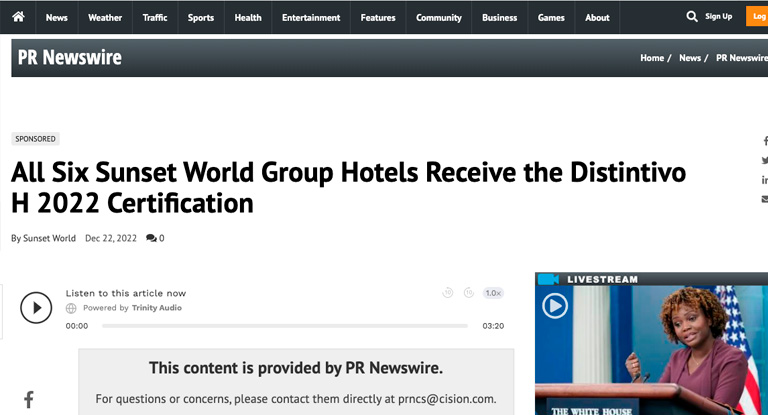This screenshot has width=768, height=415.
Task: Open the Weather menu
Action: click(105, 17)
